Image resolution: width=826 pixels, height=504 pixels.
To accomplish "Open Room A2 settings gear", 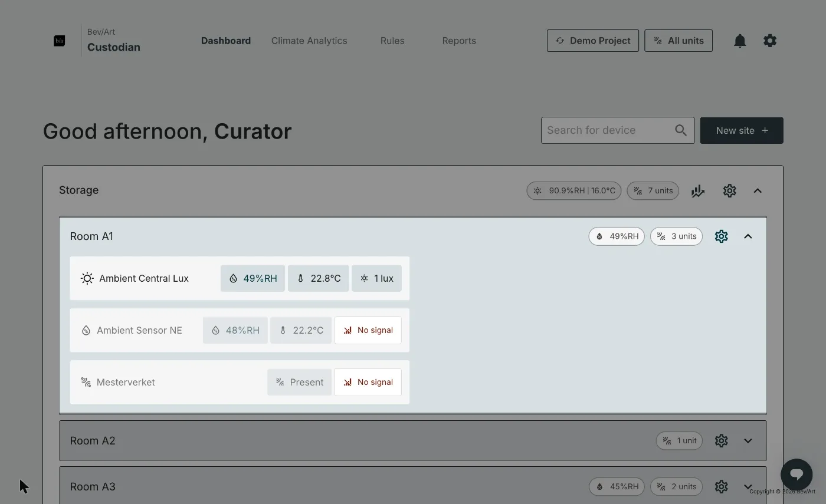I will point(721,440).
